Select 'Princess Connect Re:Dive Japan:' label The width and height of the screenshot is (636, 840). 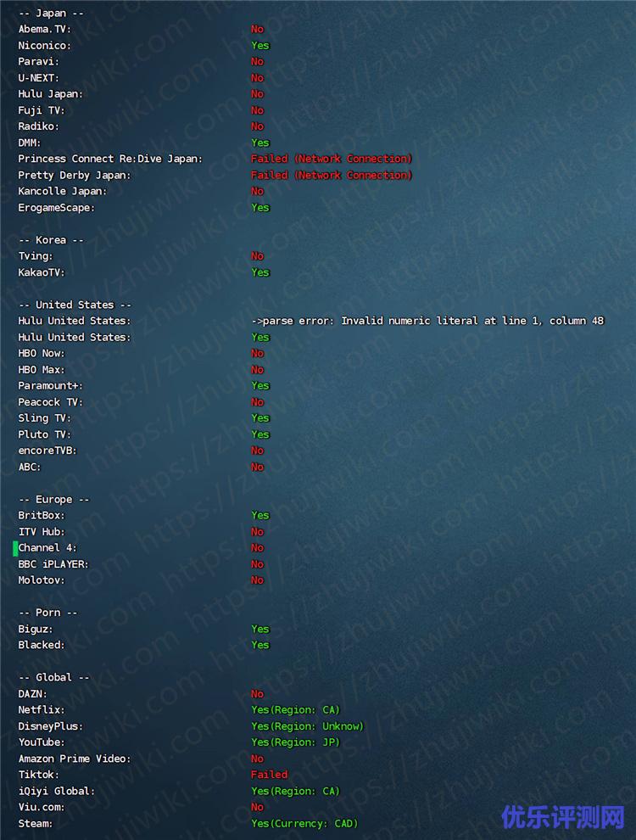[110, 159]
